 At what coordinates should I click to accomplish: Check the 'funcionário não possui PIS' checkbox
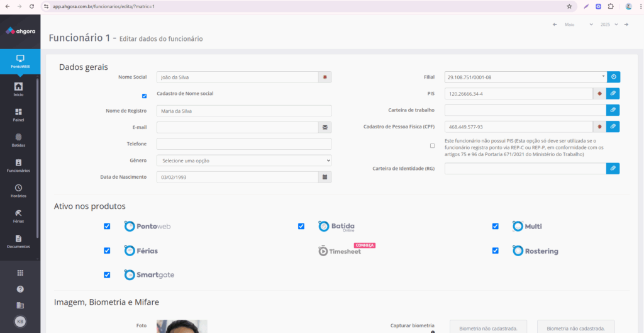click(432, 145)
